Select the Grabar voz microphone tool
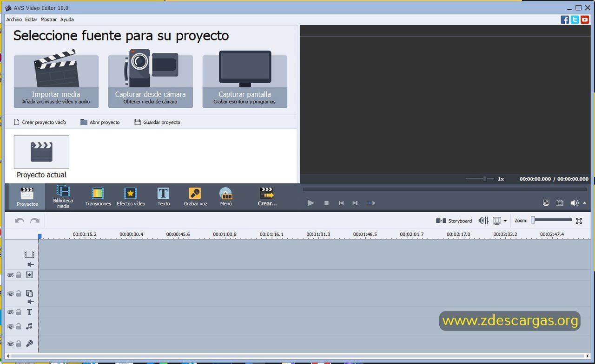 coord(195,196)
